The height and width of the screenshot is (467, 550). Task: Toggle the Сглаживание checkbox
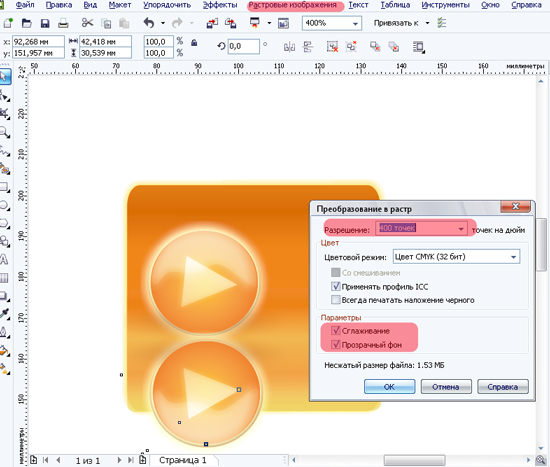(336, 331)
